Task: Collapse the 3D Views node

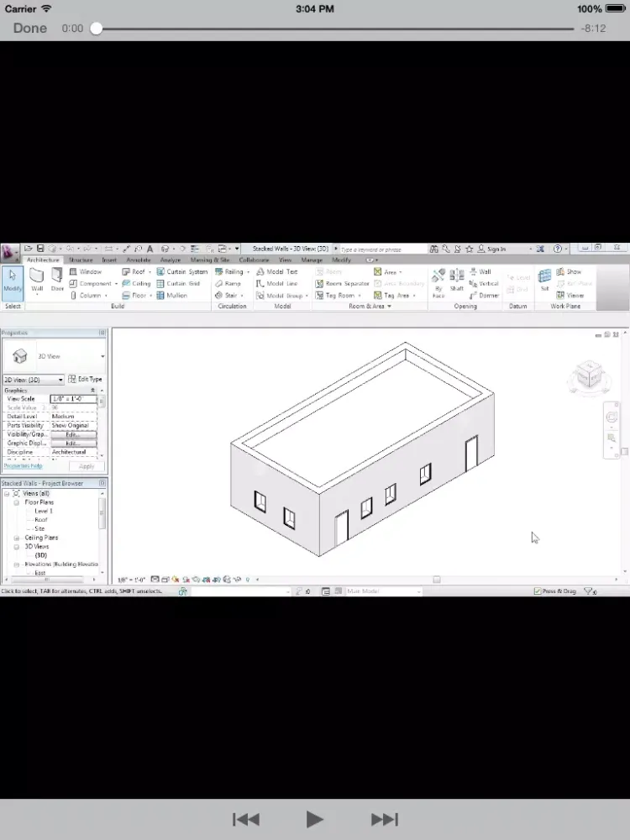Action: 17,547
